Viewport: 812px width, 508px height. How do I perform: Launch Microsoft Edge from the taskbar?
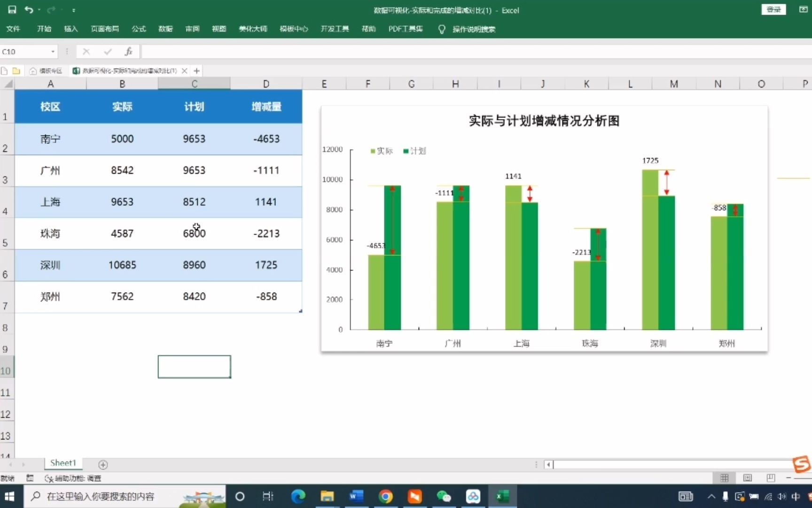tap(298, 496)
